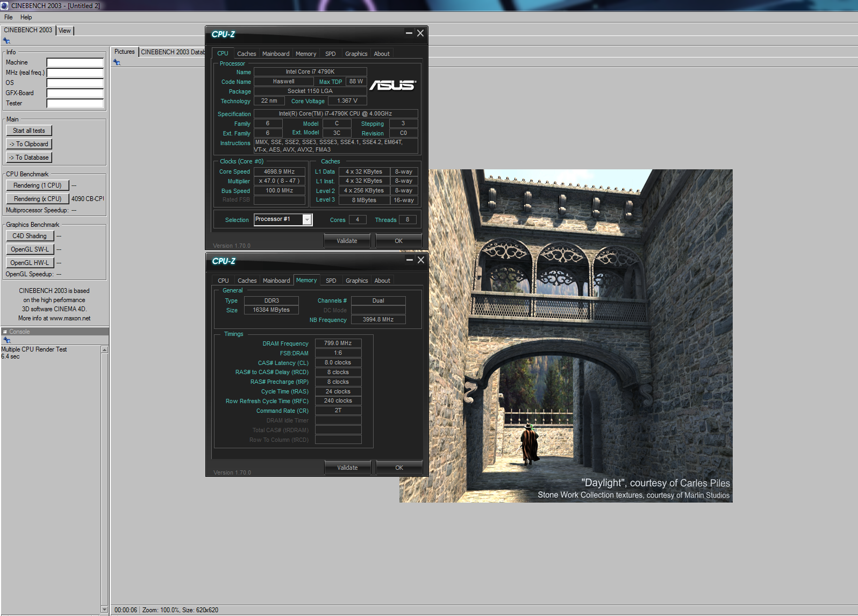Click "Multiple CPU Render Test" console line

tap(34, 349)
